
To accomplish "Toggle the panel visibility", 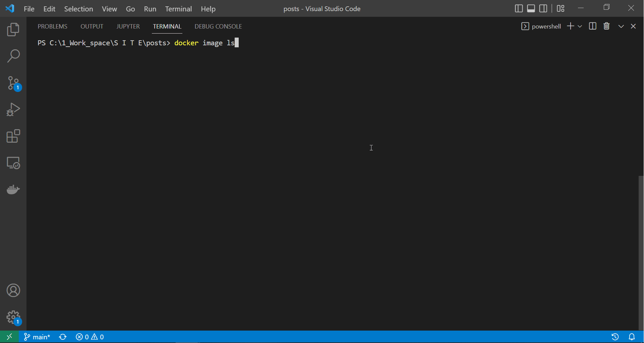I will (x=531, y=8).
